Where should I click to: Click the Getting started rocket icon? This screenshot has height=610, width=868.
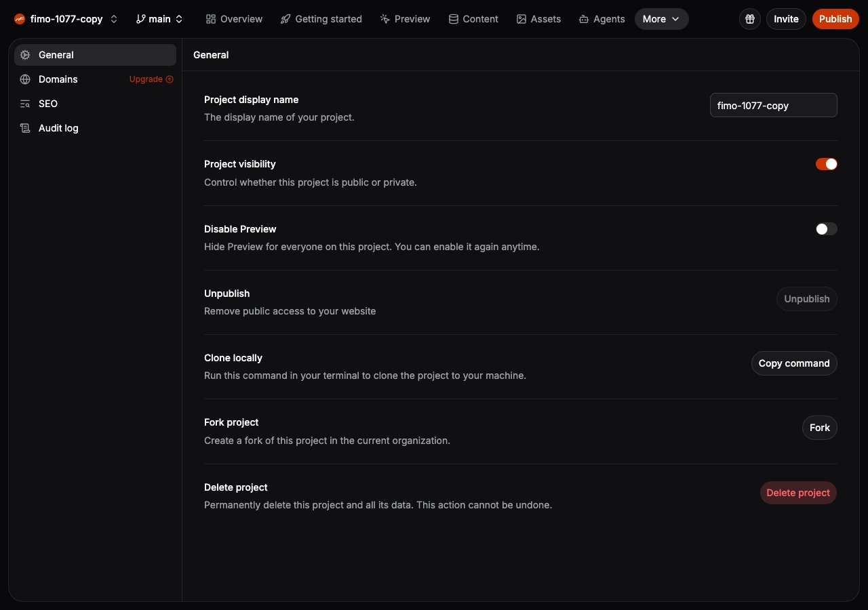(x=285, y=19)
